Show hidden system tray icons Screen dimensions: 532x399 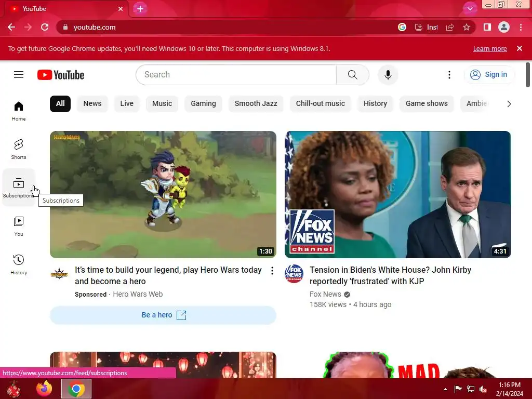pos(445,389)
